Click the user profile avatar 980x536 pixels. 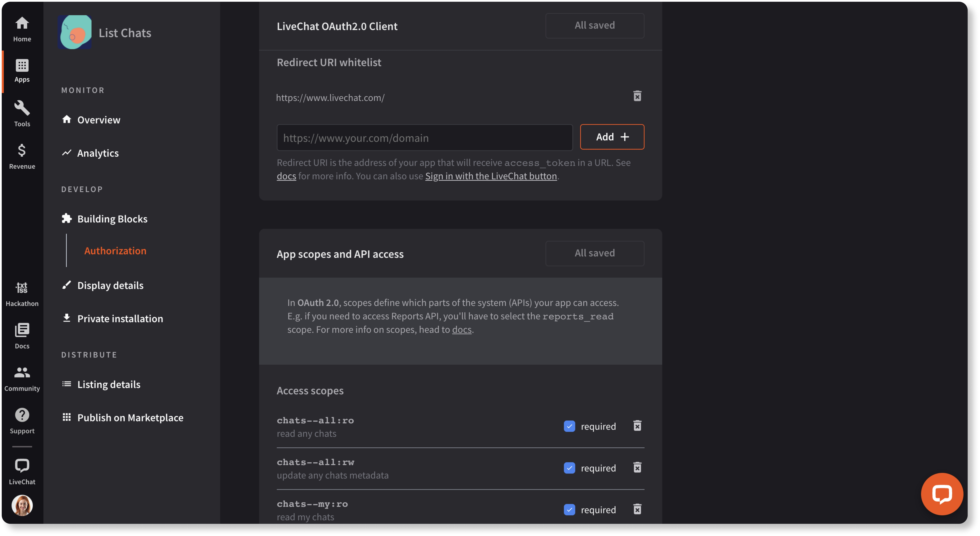22,506
